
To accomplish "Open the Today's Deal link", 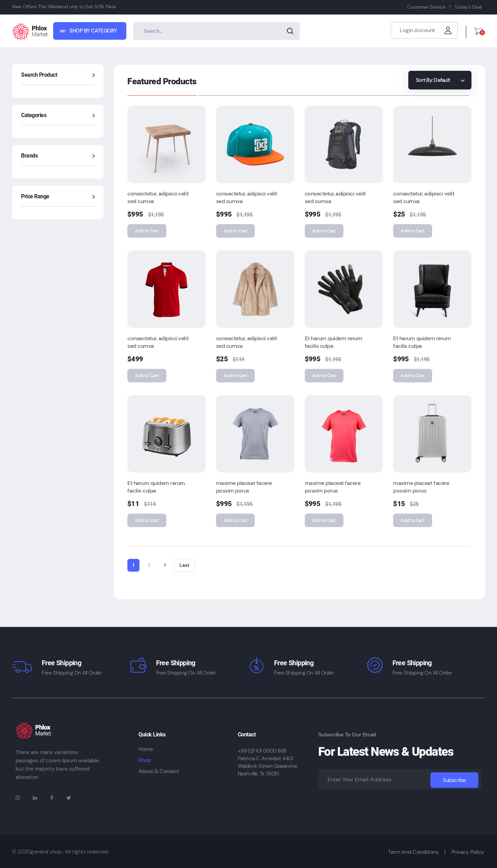I will [468, 7].
